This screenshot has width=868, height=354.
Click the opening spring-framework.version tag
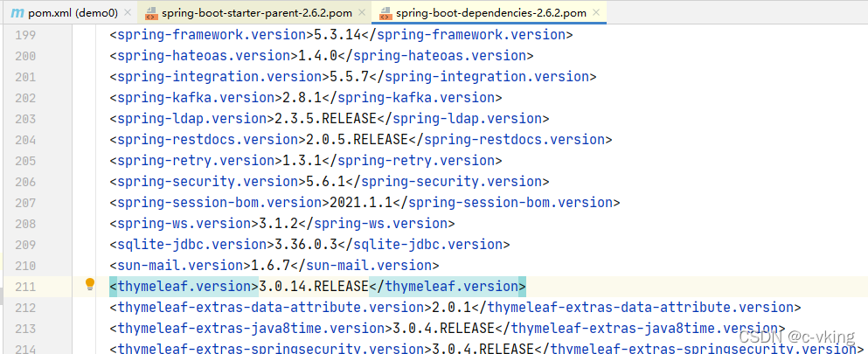212,35
